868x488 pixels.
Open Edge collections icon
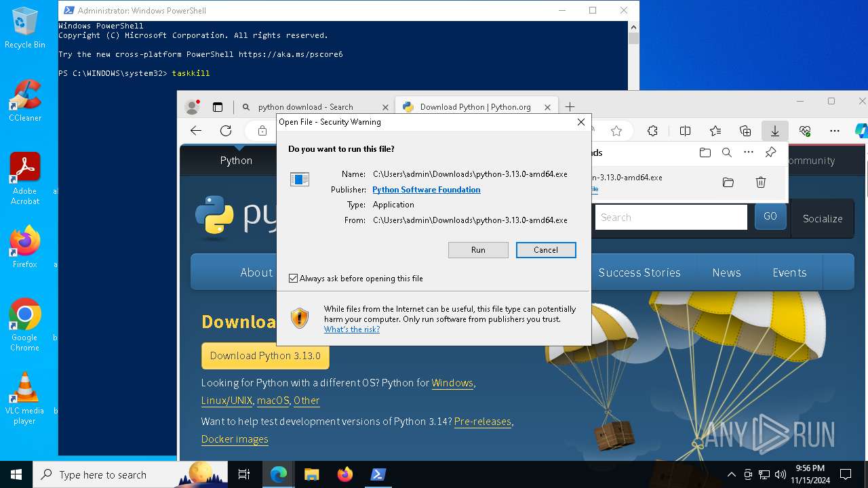pyautogui.click(x=745, y=131)
